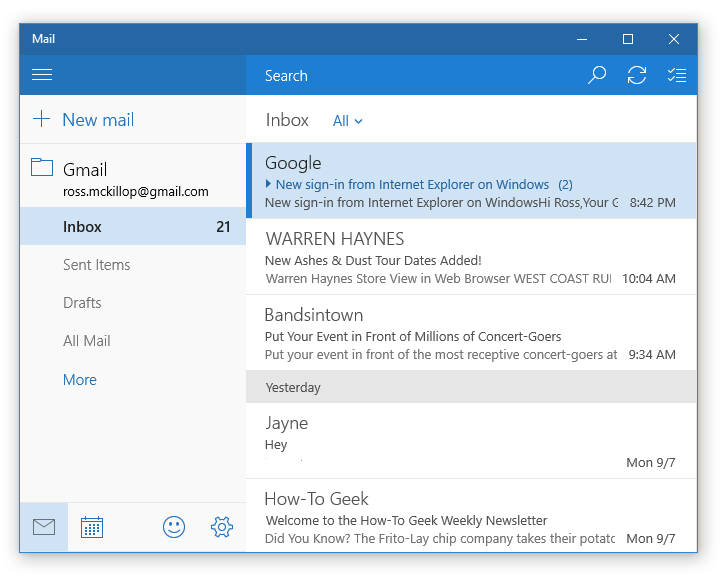728x584 pixels.
Task: Select the Inbox folder
Action: coord(133,227)
